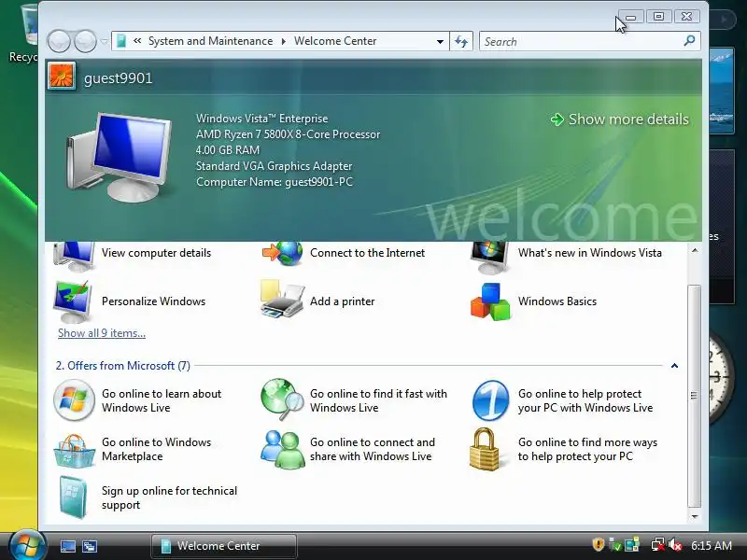Click Windows Basics label
This screenshot has height=560, width=747.
557,301
